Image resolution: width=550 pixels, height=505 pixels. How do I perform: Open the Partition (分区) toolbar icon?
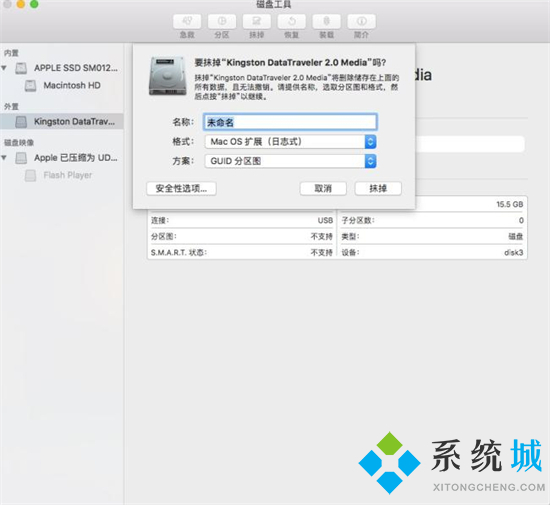222,22
